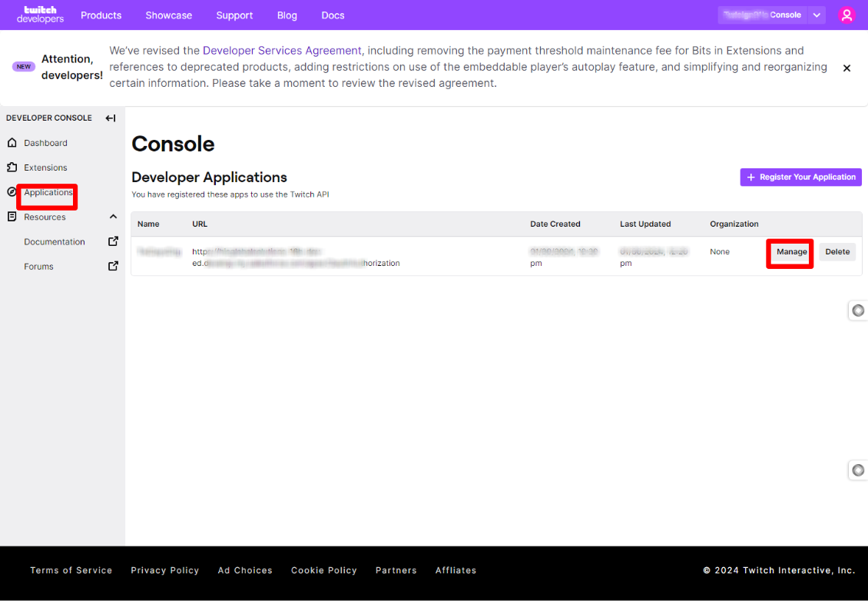
Task: Open the Showcase menu
Action: tap(169, 15)
